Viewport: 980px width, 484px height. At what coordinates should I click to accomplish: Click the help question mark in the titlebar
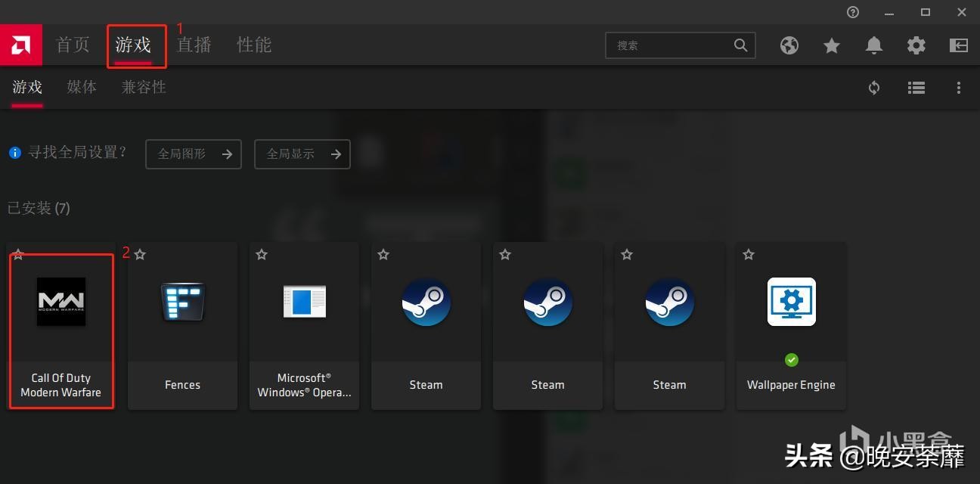[x=852, y=12]
